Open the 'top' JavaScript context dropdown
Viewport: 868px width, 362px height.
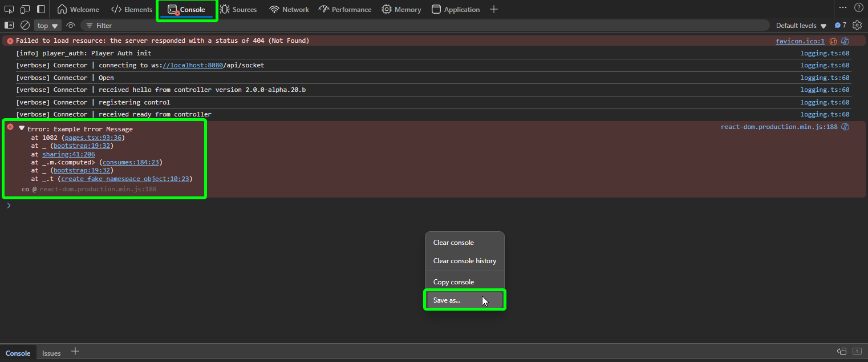point(48,26)
